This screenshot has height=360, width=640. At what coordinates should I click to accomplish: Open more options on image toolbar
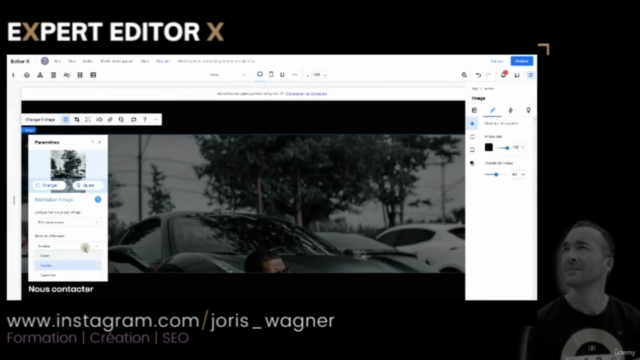(x=156, y=120)
